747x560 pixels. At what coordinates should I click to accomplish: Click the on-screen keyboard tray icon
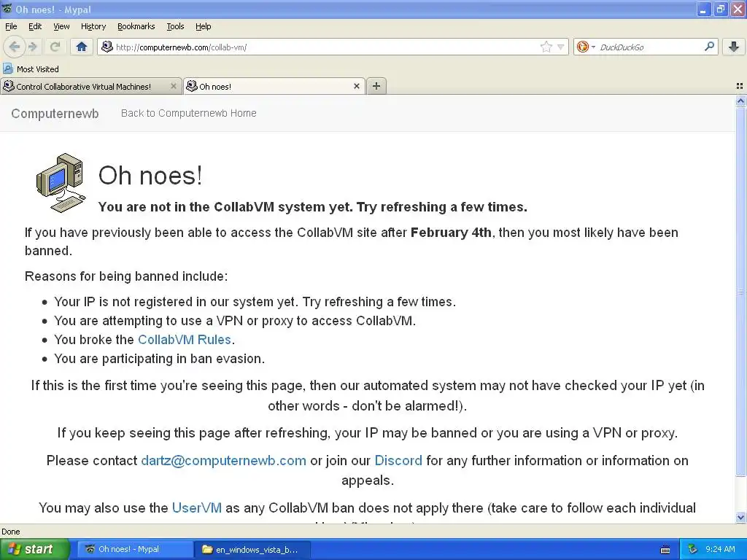[x=665, y=550]
